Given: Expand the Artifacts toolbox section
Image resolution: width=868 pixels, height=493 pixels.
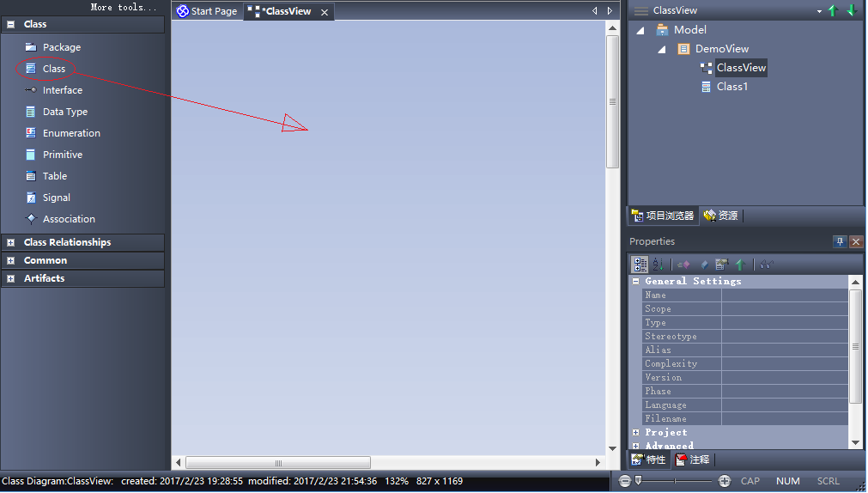Looking at the screenshot, I should point(10,278).
